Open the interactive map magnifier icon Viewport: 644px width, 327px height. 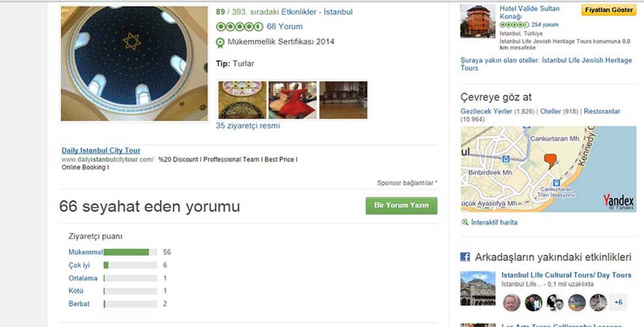tap(465, 222)
